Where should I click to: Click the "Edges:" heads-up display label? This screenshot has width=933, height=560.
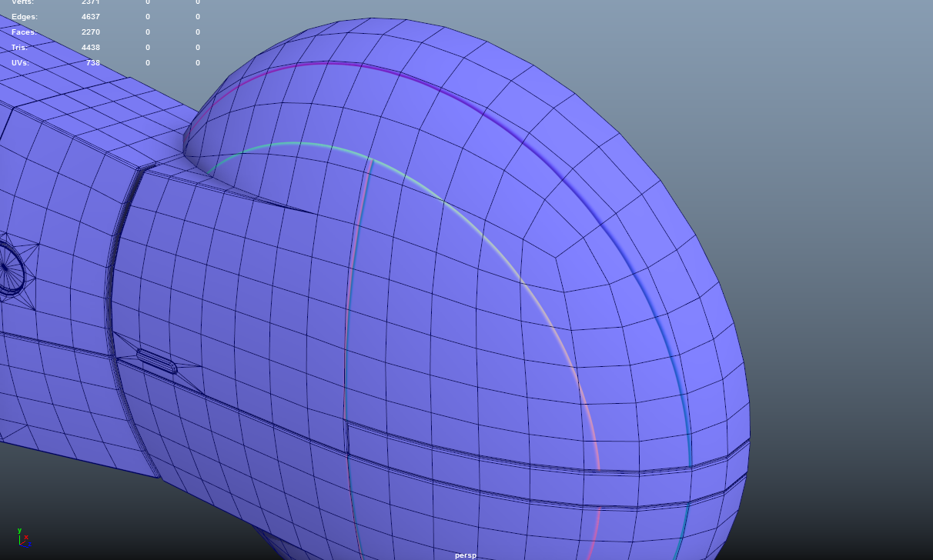(x=25, y=17)
